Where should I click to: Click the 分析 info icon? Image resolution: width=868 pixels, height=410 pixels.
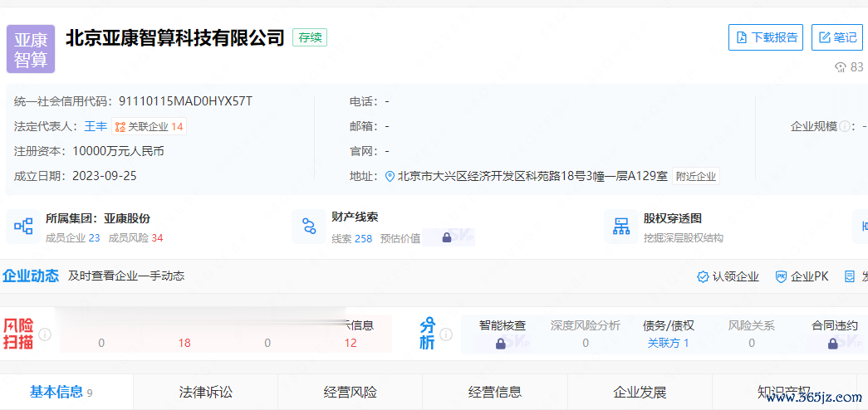(446, 334)
